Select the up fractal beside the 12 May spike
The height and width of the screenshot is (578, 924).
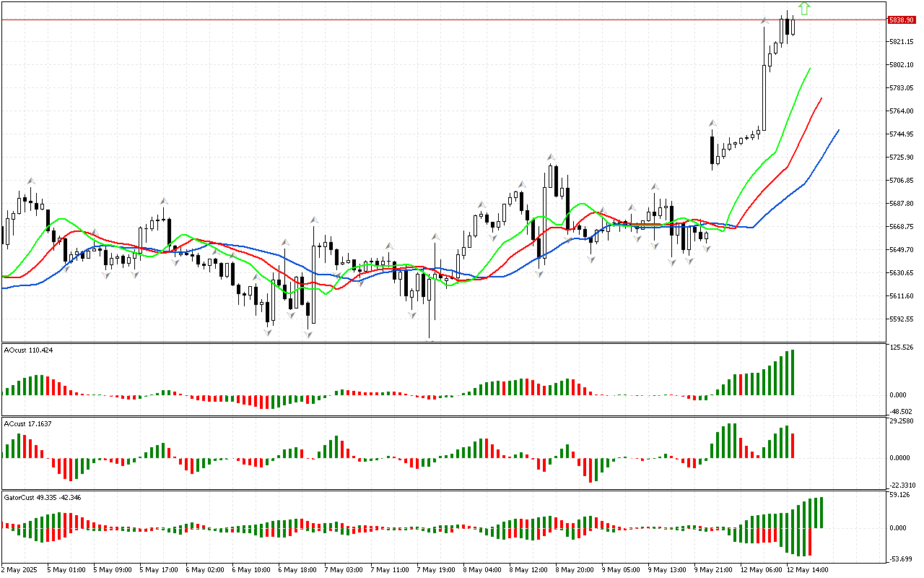tap(764, 21)
